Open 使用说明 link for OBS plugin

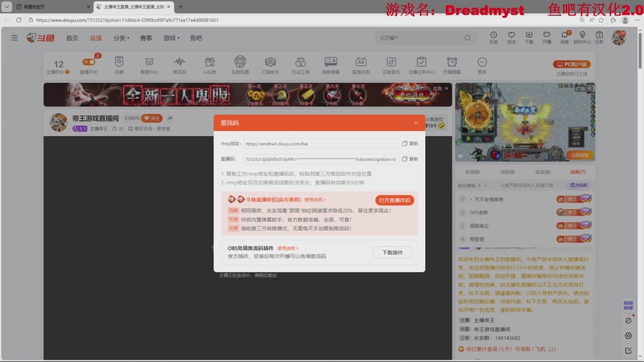point(287,249)
